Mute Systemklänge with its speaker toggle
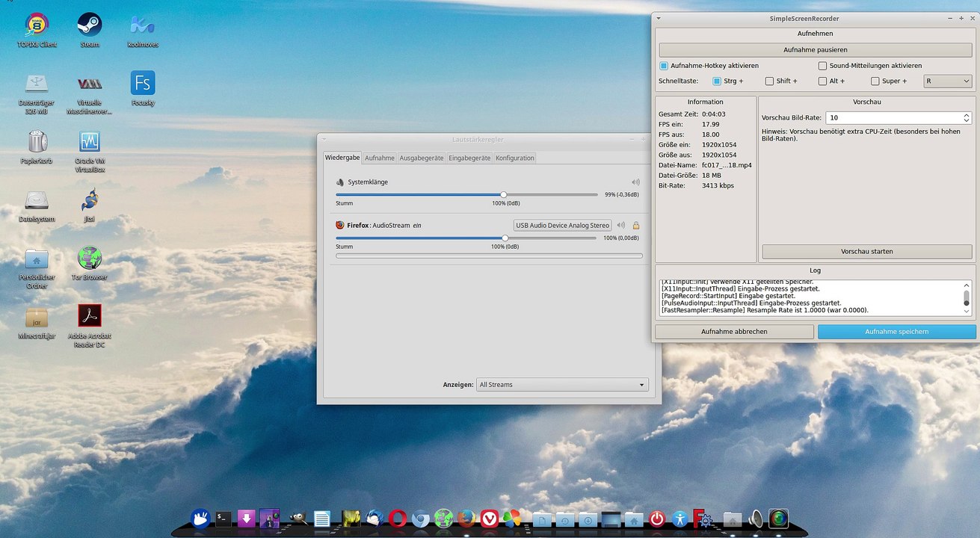 pos(635,182)
